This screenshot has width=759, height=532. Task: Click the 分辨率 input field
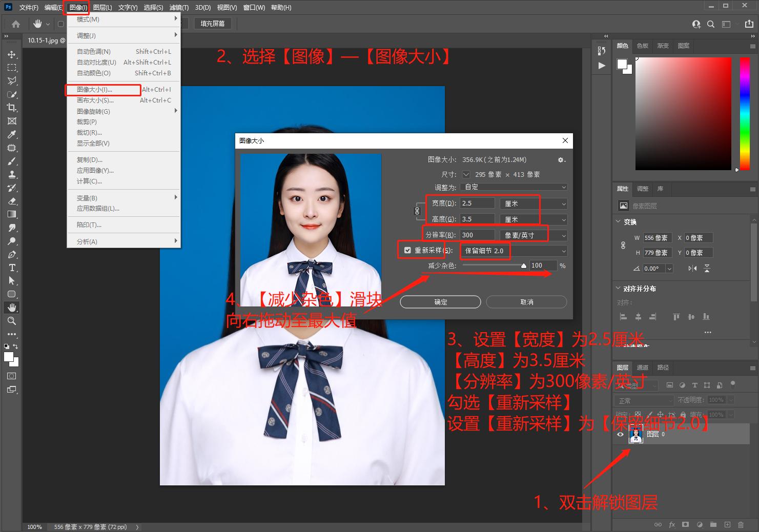[x=477, y=235]
